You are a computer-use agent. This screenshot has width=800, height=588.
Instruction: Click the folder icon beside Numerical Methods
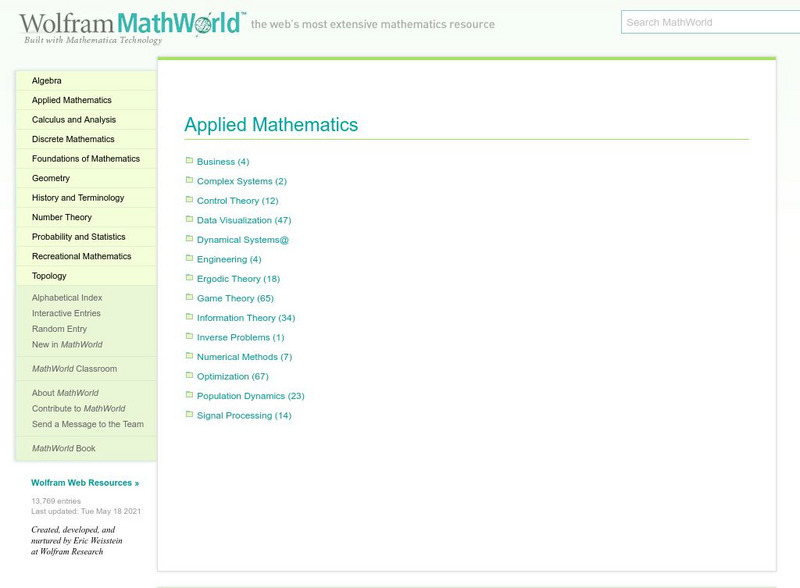point(189,356)
